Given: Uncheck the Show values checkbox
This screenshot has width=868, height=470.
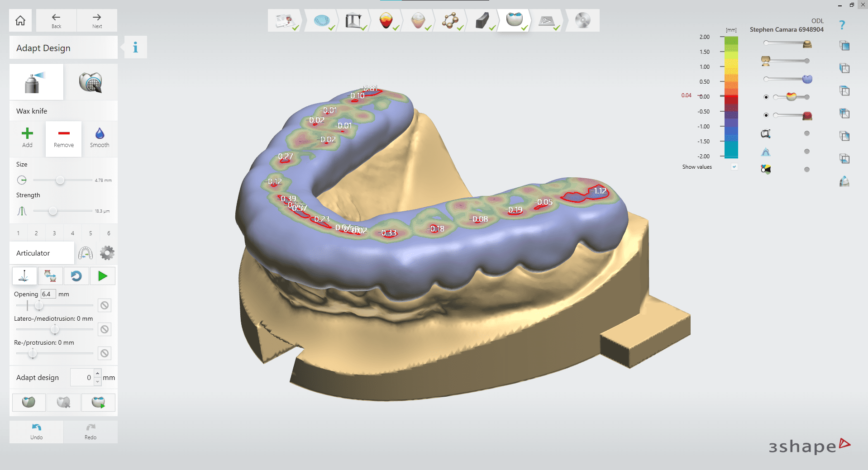Looking at the screenshot, I should pyautogui.click(x=734, y=166).
